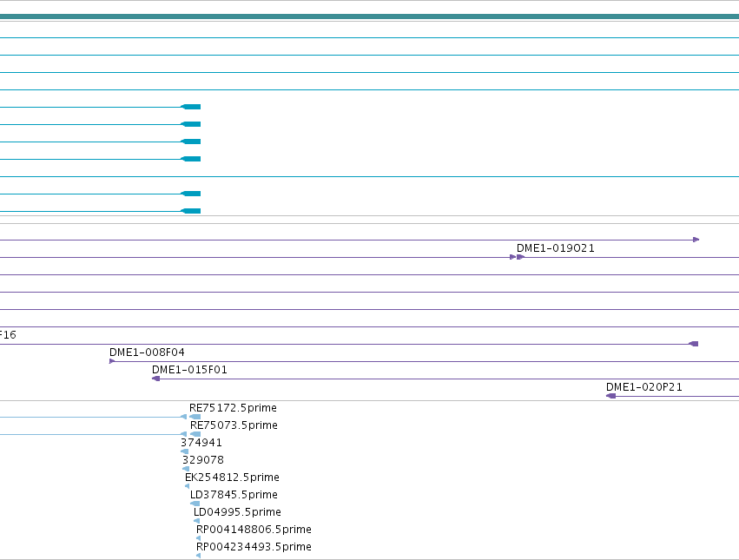Screen dimensions: 739x560
Task: Click the EK254812.5prime label
Action: 232,478
